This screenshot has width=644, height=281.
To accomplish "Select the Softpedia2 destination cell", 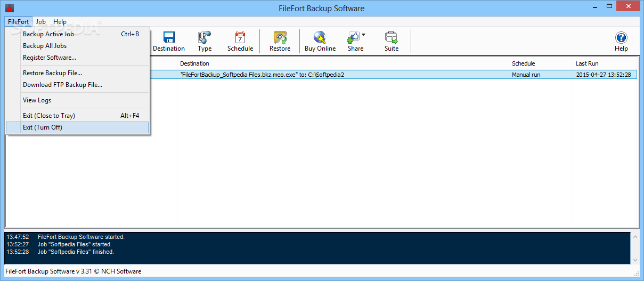I will click(343, 75).
